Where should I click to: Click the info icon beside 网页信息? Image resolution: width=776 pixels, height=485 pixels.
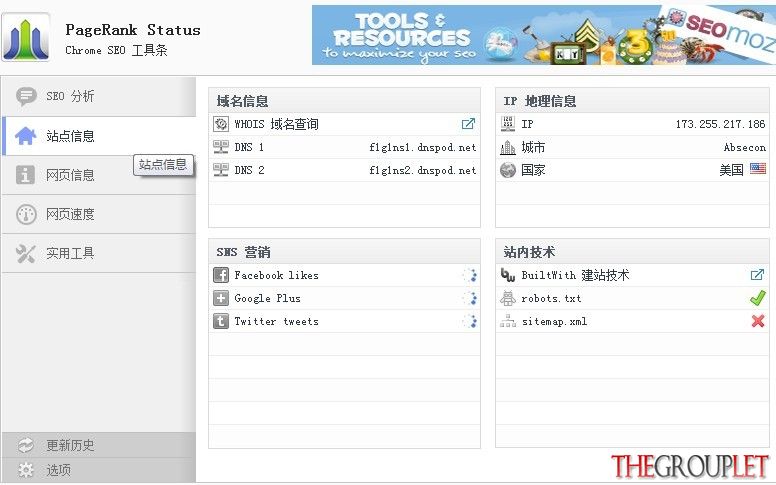coord(25,175)
